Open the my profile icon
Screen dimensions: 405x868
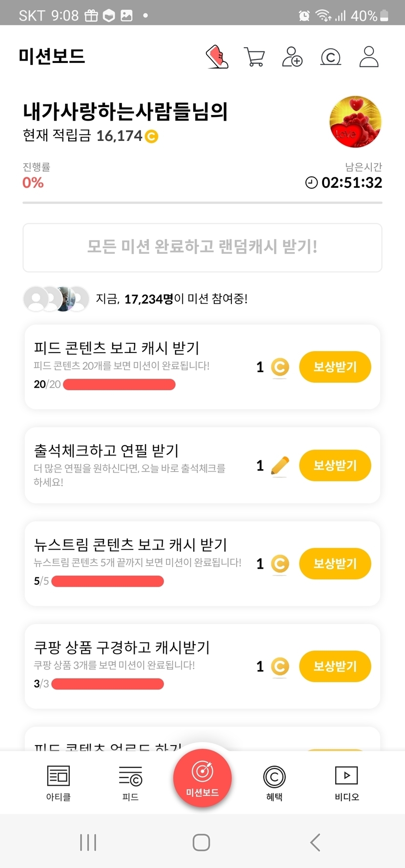pos(369,57)
